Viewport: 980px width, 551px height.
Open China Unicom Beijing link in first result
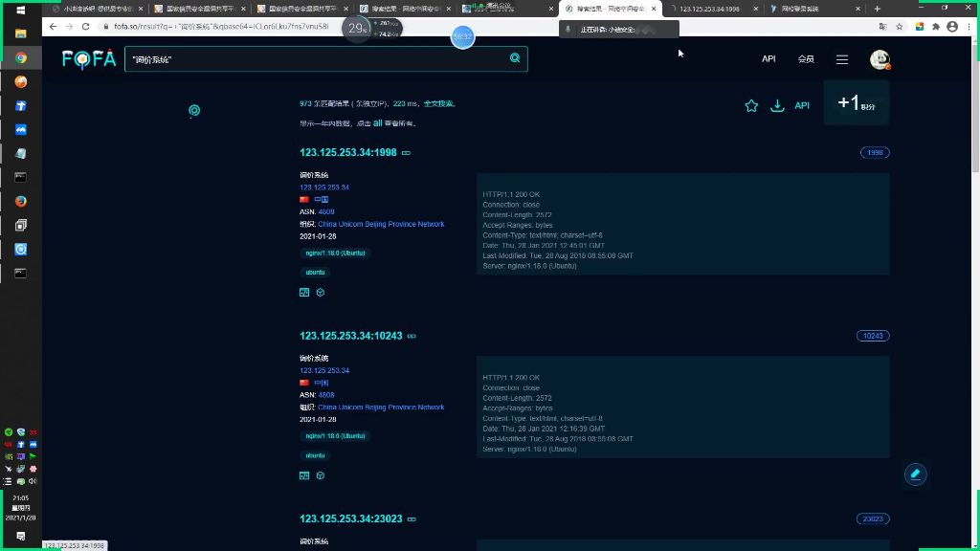(x=381, y=224)
